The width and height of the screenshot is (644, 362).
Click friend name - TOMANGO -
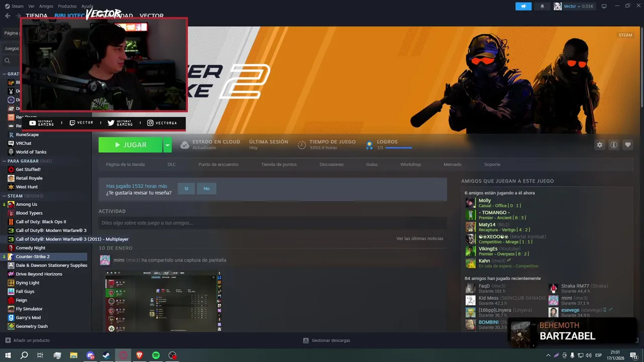coord(494,212)
